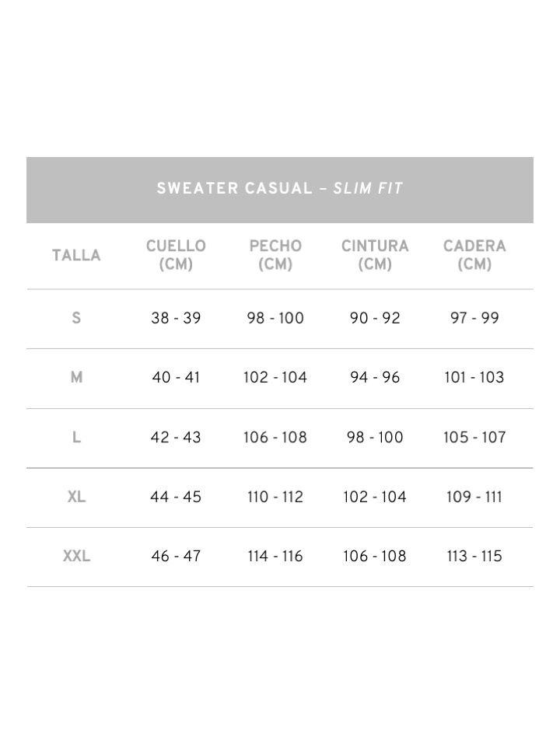The width and height of the screenshot is (560, 744).
Task: Click the 42 - 43 neck value for L
Action: [176, 438]
